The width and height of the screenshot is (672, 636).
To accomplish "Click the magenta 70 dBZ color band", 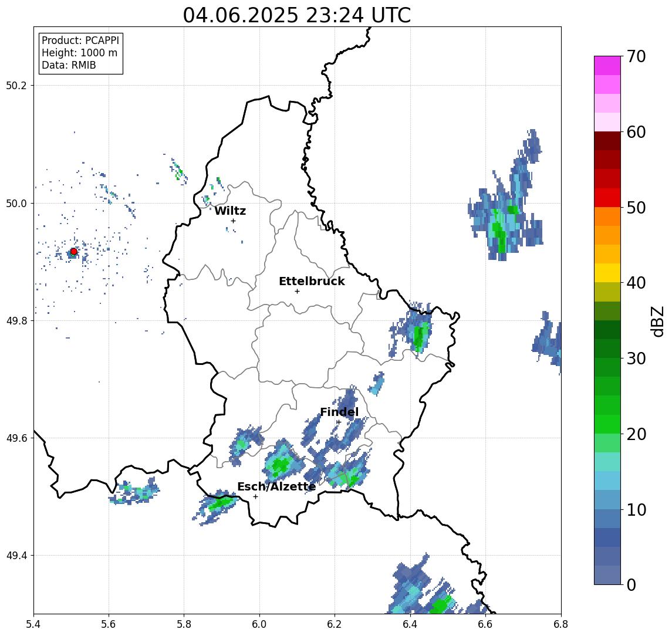I will [x=607, y=66].
